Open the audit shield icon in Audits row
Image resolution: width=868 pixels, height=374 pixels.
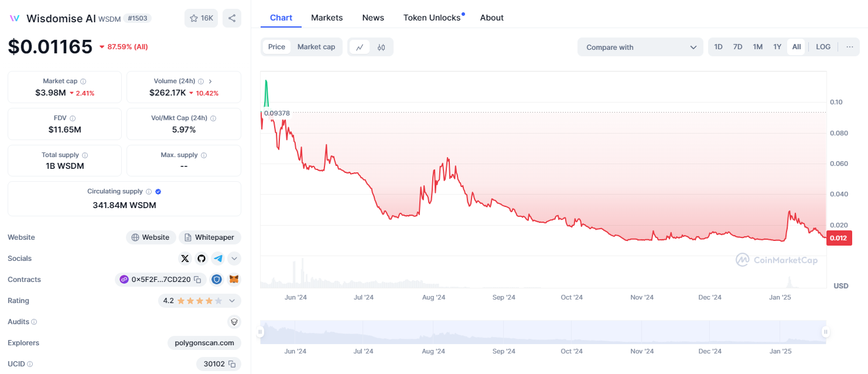point(234,322)
